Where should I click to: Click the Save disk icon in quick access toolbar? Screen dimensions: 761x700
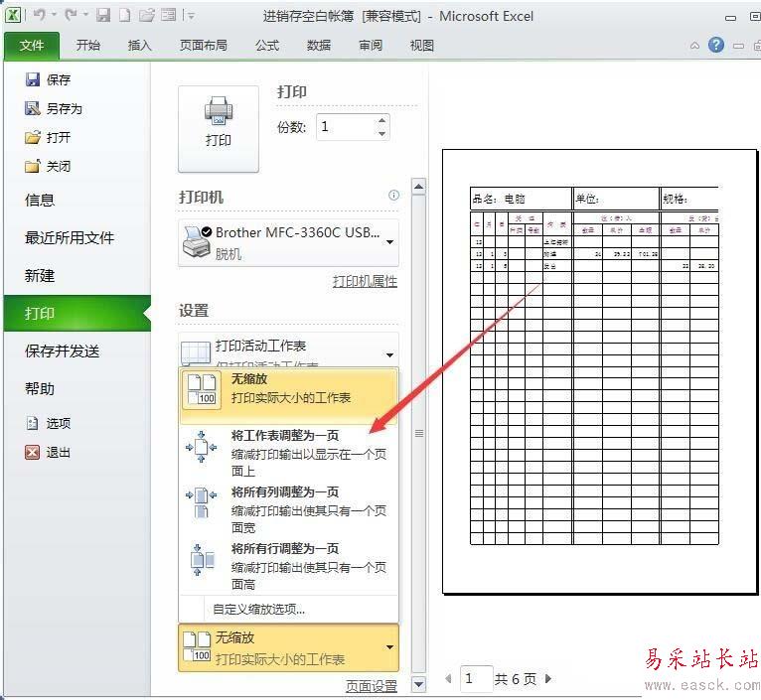coord(103,16)
